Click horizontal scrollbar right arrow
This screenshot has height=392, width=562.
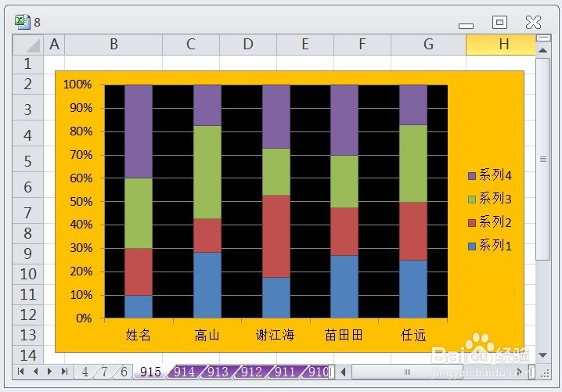(520, 372)
